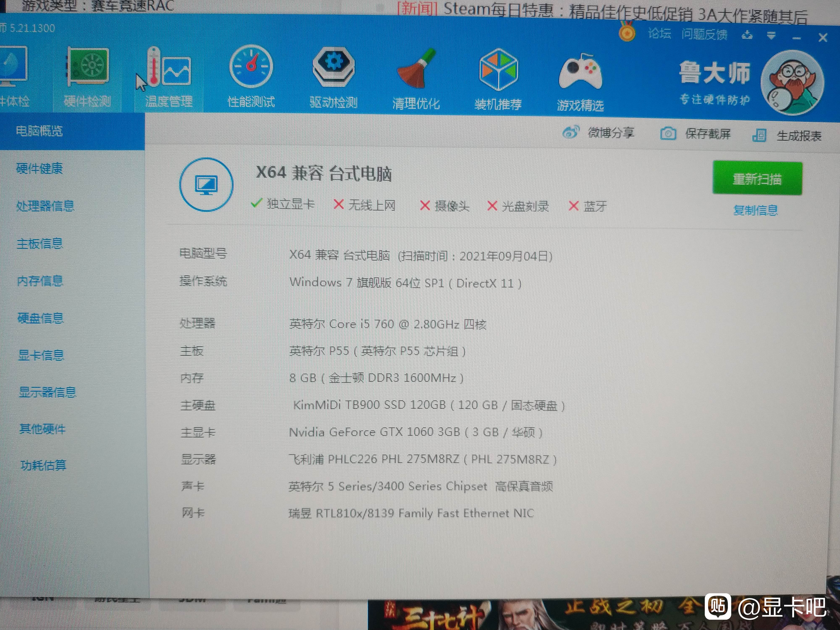
Task: Click the Windows 7 旗舰版 64位 SP1 value
Action: [405, 283]
